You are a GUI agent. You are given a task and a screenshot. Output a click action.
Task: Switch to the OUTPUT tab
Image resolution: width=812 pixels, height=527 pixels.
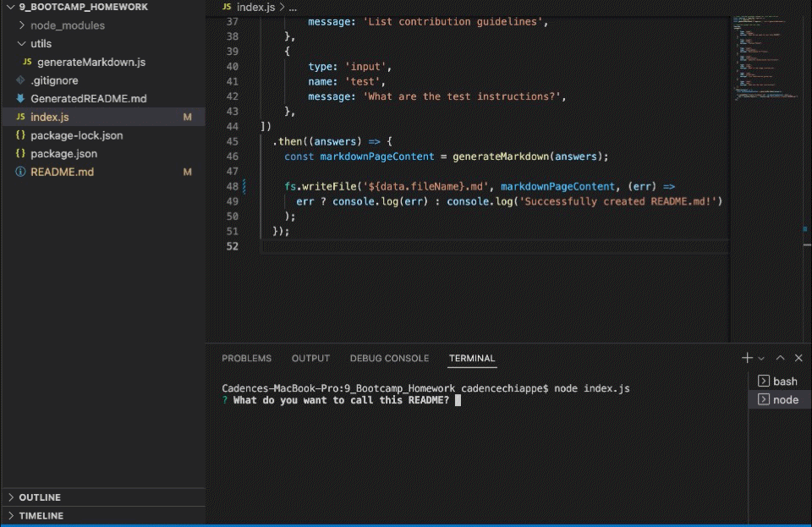pos(310,358)
